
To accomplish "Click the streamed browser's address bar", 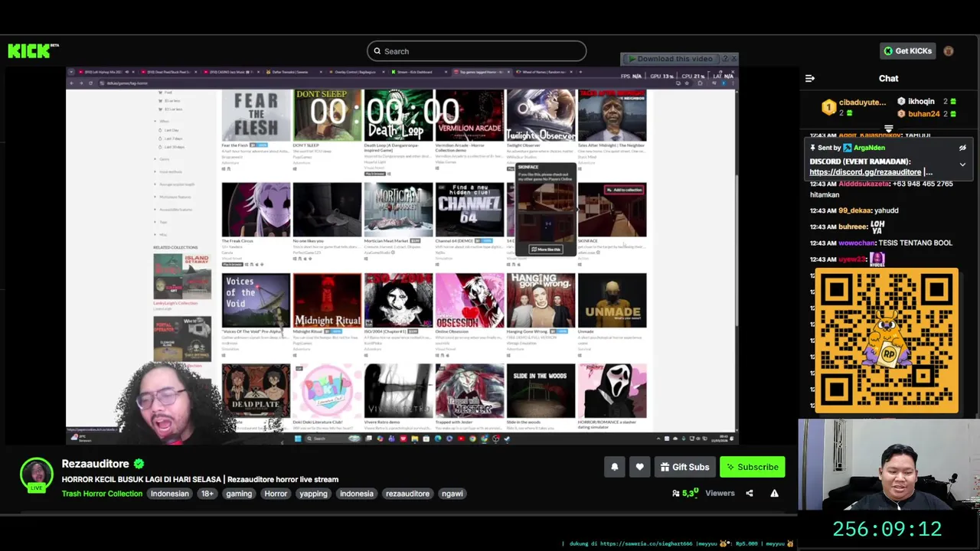I will [383, 83].
